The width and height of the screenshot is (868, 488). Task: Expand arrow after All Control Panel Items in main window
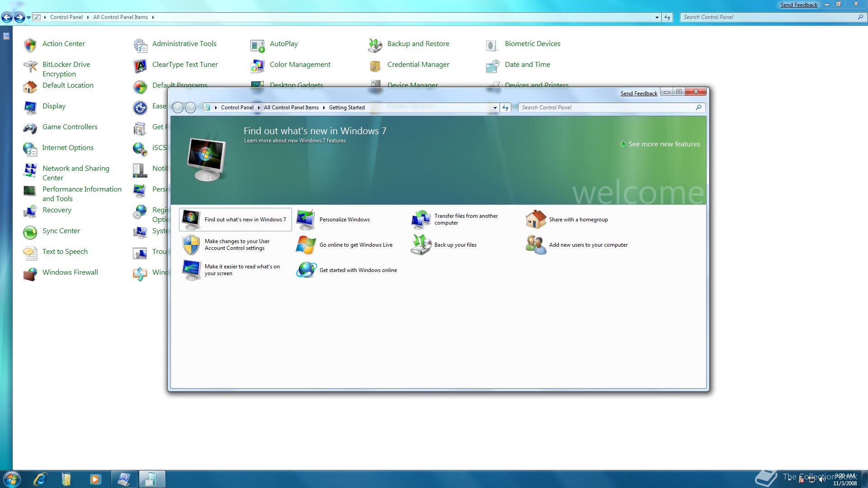coord(153,17)
